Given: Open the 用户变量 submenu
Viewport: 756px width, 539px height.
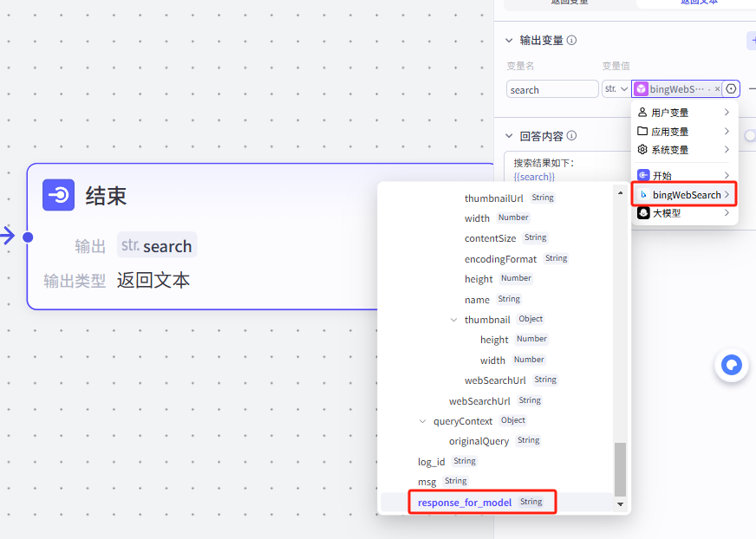Looking at the screenshot, I should [685, 113].
